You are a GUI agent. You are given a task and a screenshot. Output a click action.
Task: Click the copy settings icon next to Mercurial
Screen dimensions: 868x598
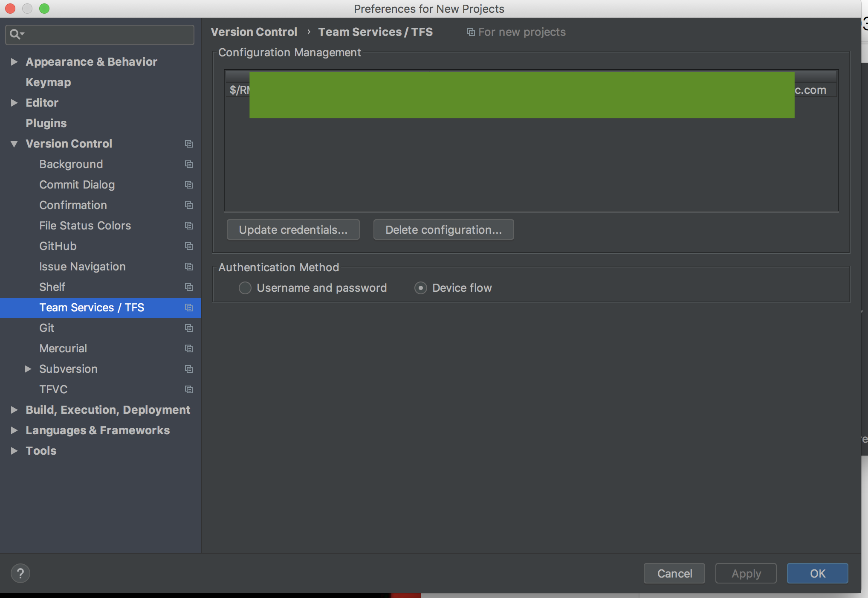[x=189, y=348]
